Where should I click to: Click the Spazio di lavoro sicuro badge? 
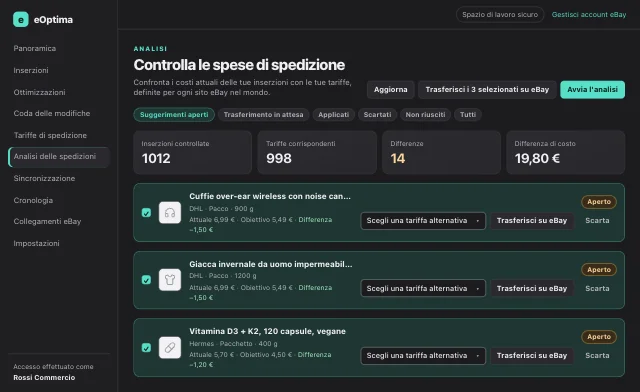[x=500, y=15]
